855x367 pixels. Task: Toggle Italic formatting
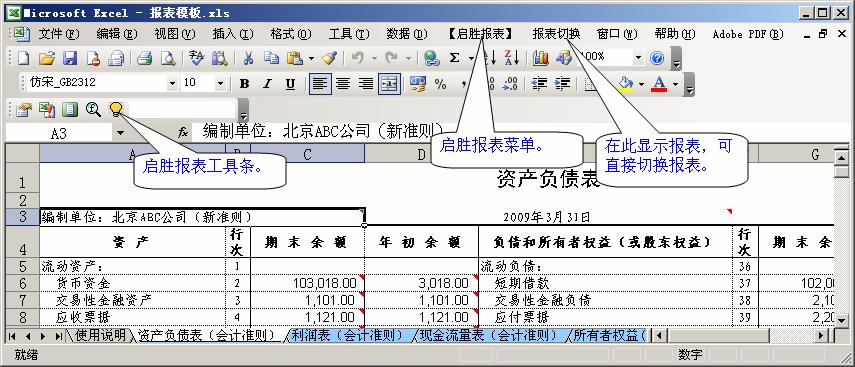[x=267, y=84]
